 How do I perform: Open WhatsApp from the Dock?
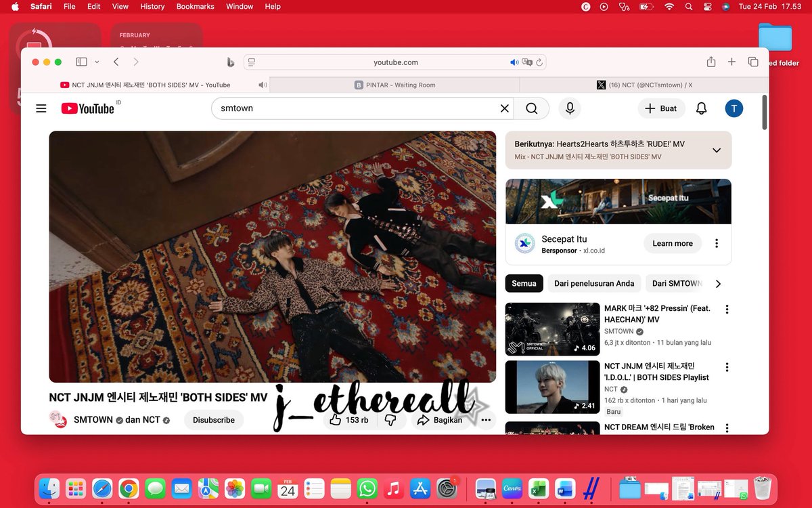point(367,488)
